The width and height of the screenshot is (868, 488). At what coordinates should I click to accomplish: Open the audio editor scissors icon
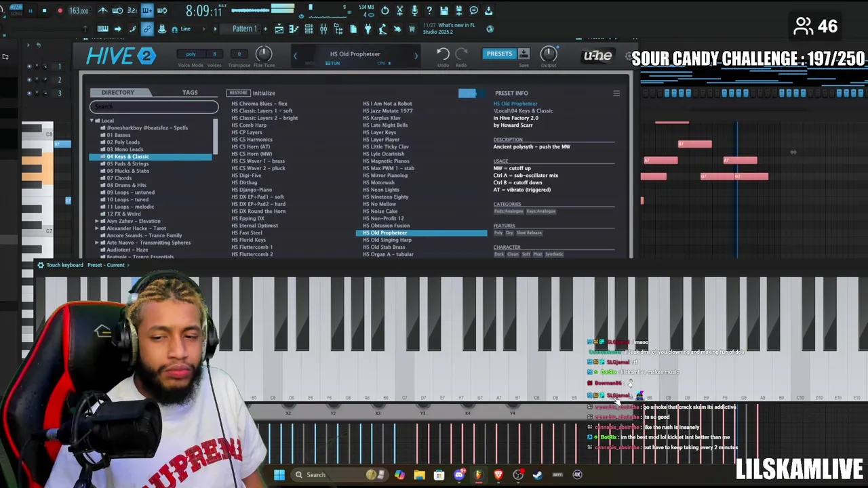click(x=399, y=11)
